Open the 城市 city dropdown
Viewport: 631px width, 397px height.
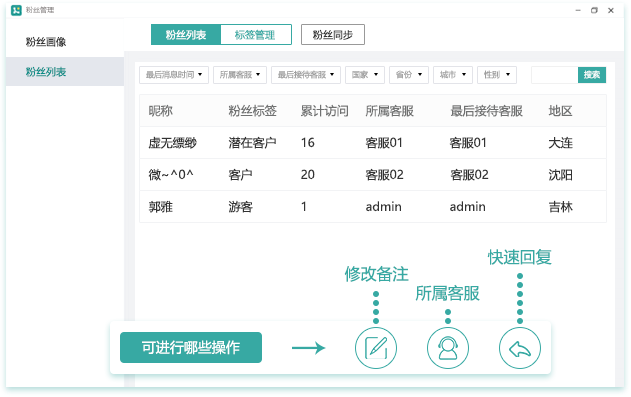453,75
